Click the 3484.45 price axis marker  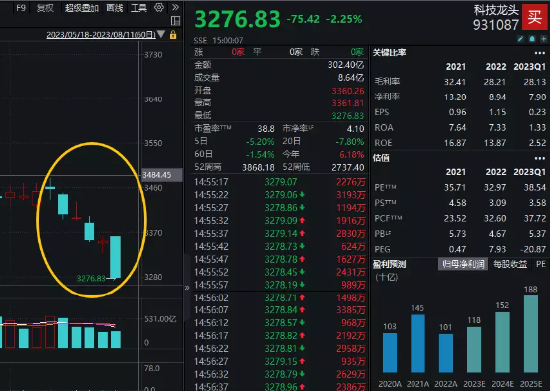(162, 175)
